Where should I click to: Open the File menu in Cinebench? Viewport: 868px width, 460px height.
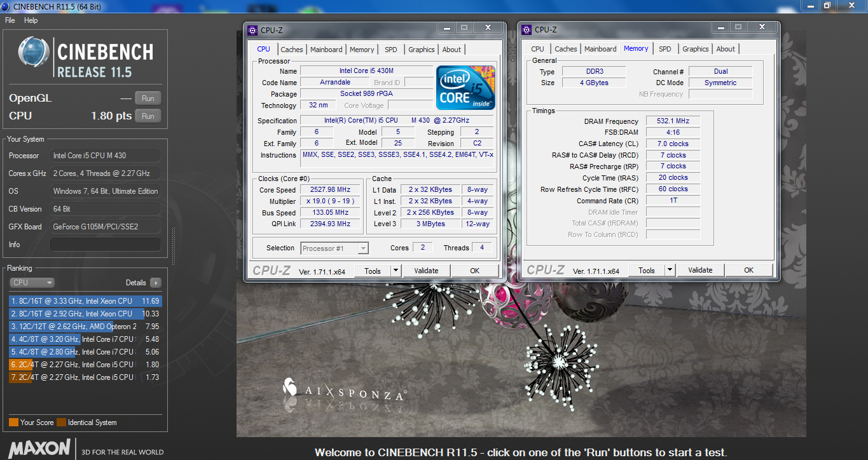10,20
